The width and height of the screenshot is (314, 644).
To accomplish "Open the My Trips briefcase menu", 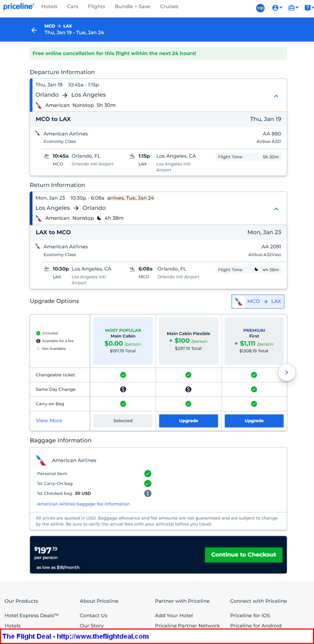I will pos(293,7).
